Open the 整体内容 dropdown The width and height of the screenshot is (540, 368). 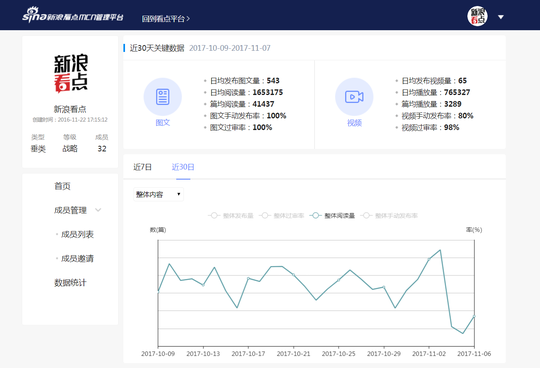(158, 194)
